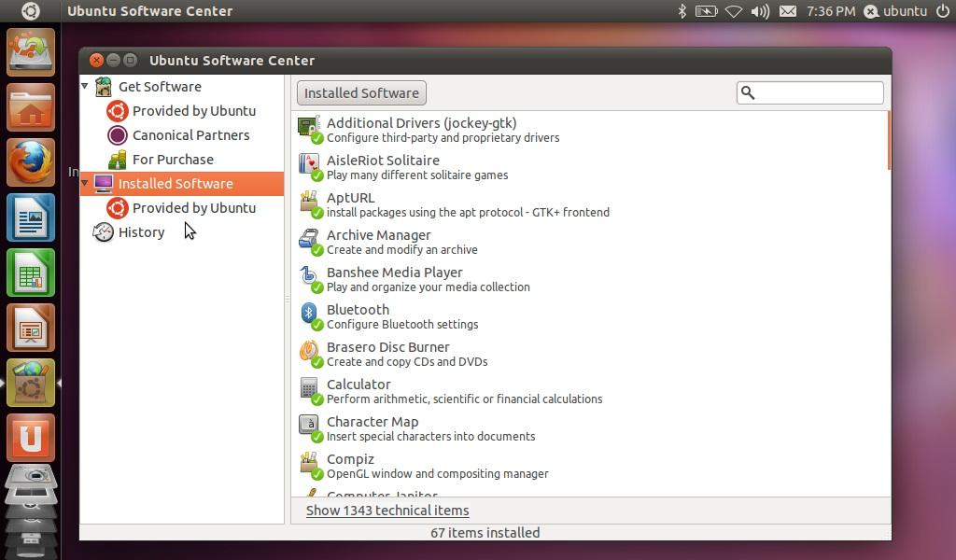Open LibreOffice Impress from the dock

[31, 328]
